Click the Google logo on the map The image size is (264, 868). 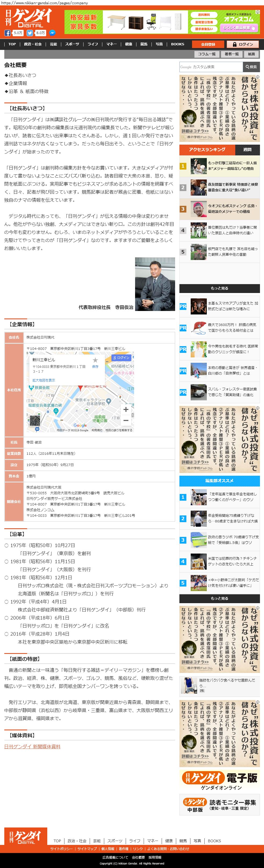[80, 426]
